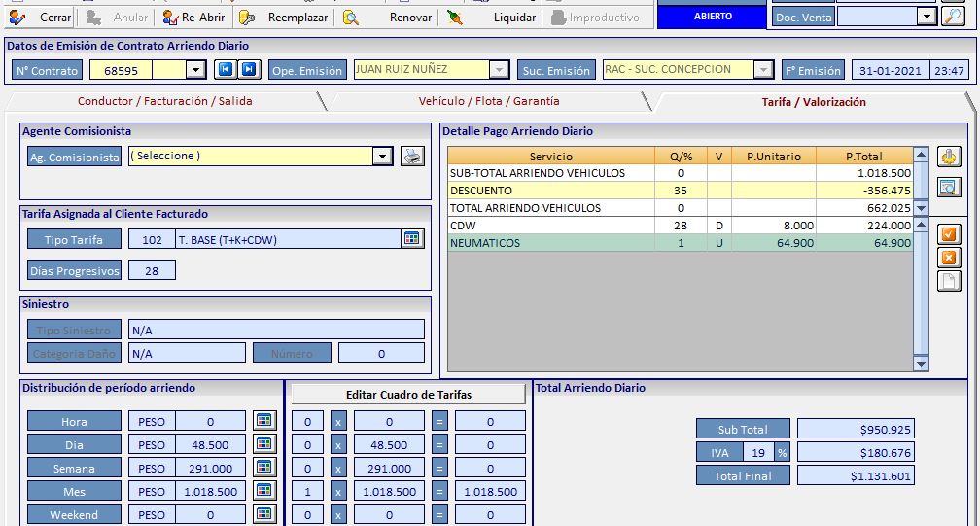Open rate table icon for Hora row
Screen dimensions: 980x526
coord(264,421)
